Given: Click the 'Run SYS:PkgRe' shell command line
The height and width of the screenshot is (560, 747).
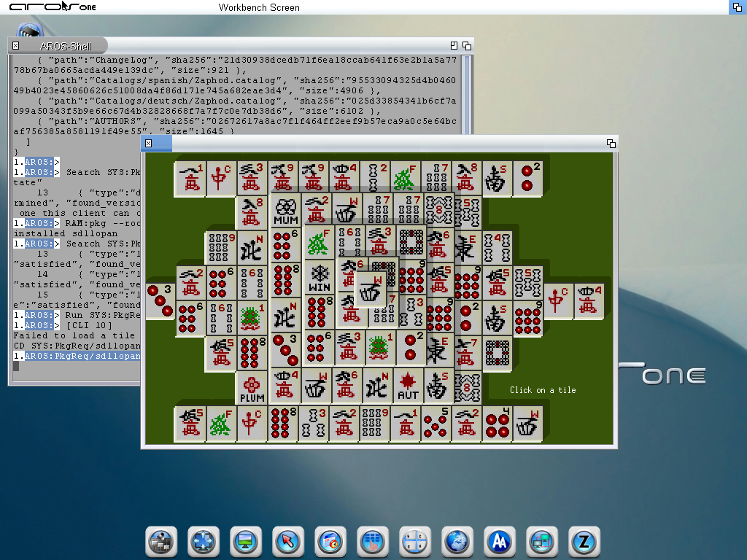Looking at the screenshot, I should point(102,315).
